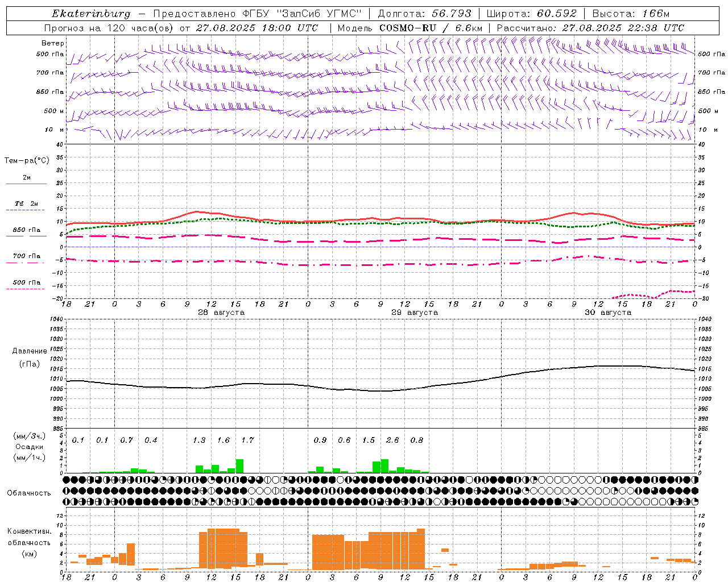Click the "(мм/3ч.)" precipitation unit label
The image size is (728, 582).
click(29, 436)
